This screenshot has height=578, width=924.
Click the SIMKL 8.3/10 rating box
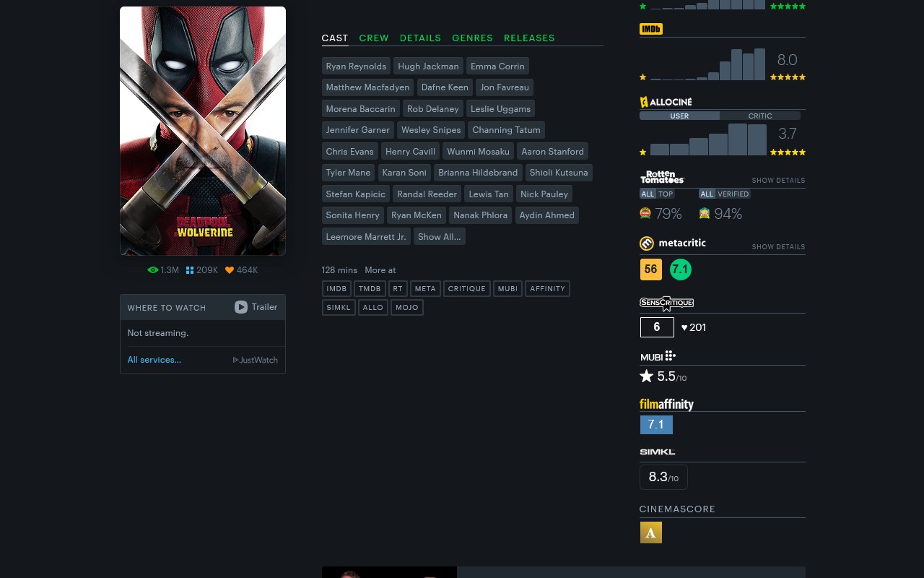tap(663, 477)
